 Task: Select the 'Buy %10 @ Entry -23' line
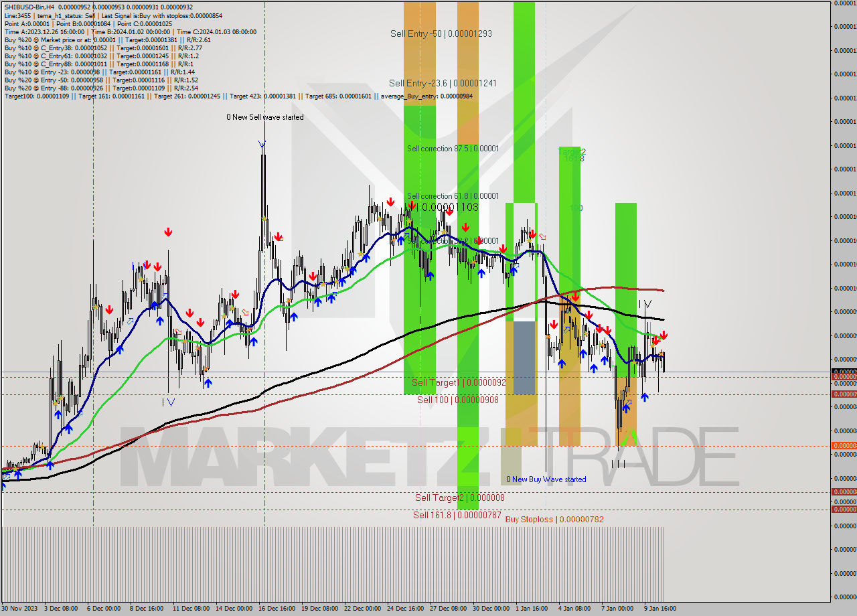[x=99, y=72]
